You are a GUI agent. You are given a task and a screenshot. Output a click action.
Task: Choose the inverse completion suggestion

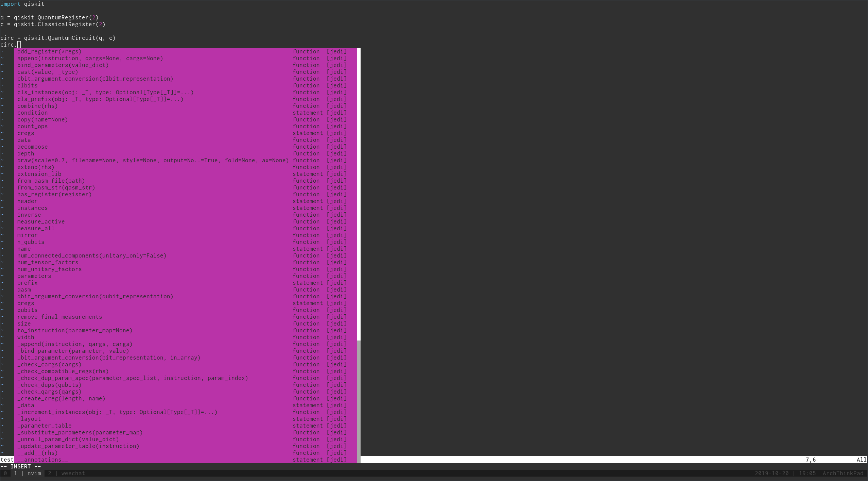point(29,215)
